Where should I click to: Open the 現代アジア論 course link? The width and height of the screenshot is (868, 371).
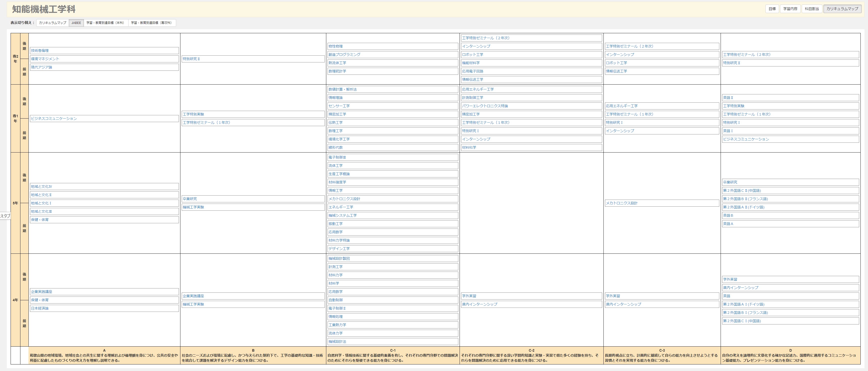click(41, 67)
